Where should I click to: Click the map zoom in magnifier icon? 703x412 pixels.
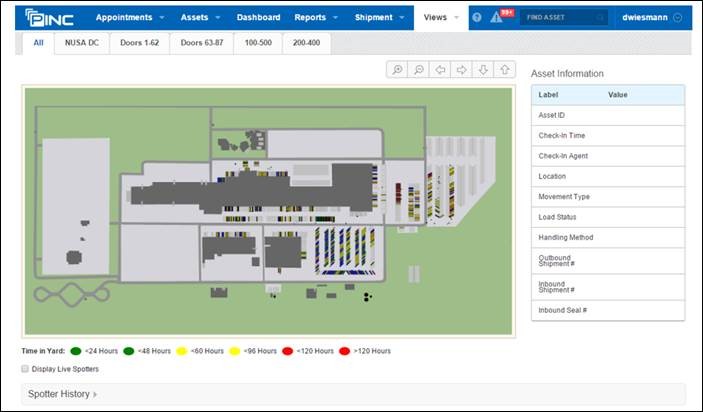click(x=397, y=70)
